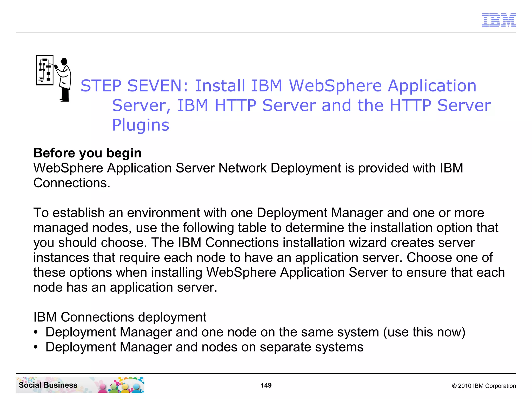Click the 'To establish an environment' paragraph
Screen dimensions: 532x399
point(269,250)
